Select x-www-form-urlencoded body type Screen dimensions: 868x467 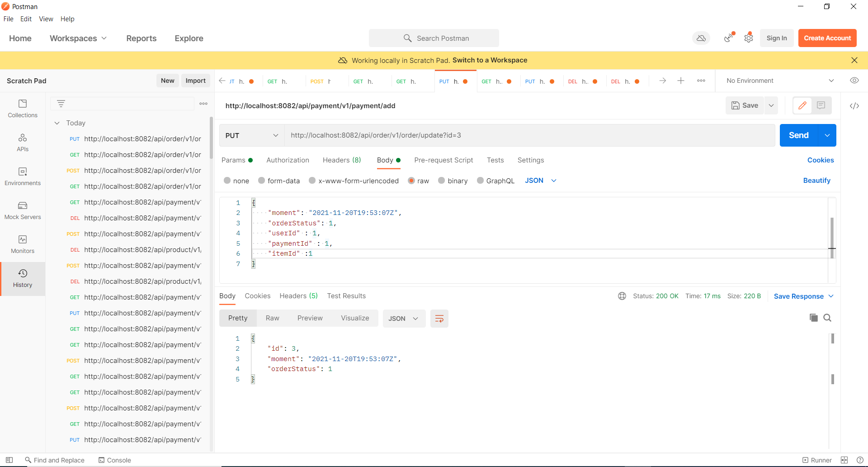312,181
